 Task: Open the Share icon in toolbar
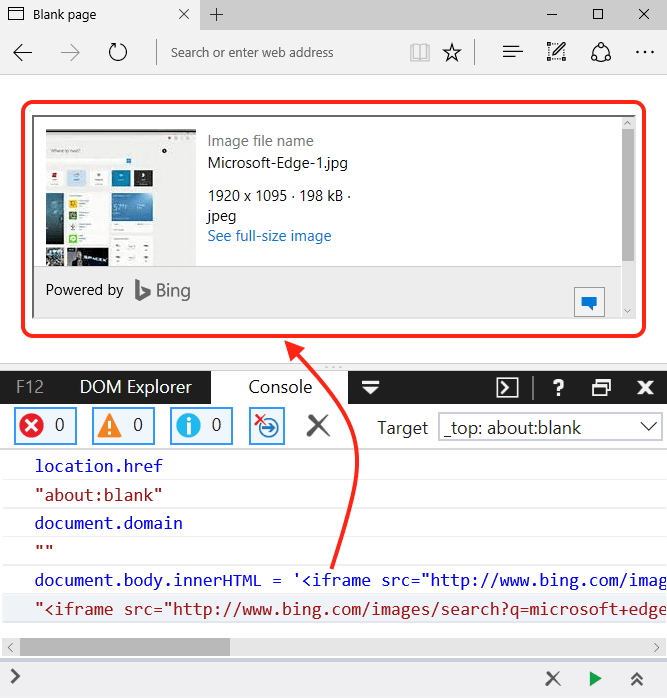click(600, 52)
